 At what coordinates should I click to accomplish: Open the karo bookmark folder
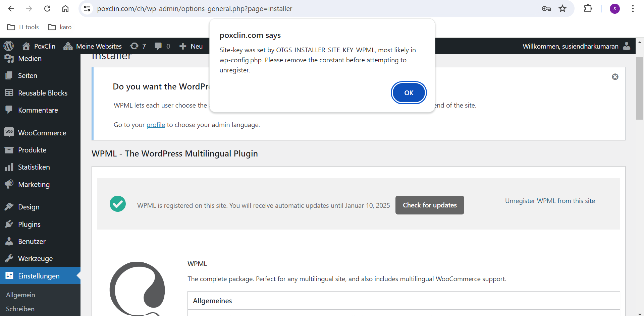click(x=60, y=27)
